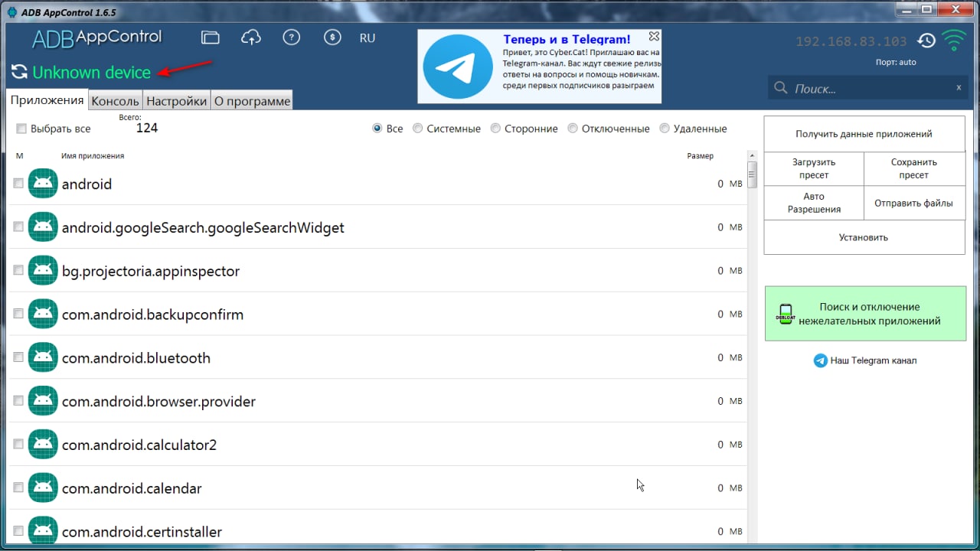Tick checkbox for com.android.bluetooth
Screen dimensions: 980x551
(18, 357)
